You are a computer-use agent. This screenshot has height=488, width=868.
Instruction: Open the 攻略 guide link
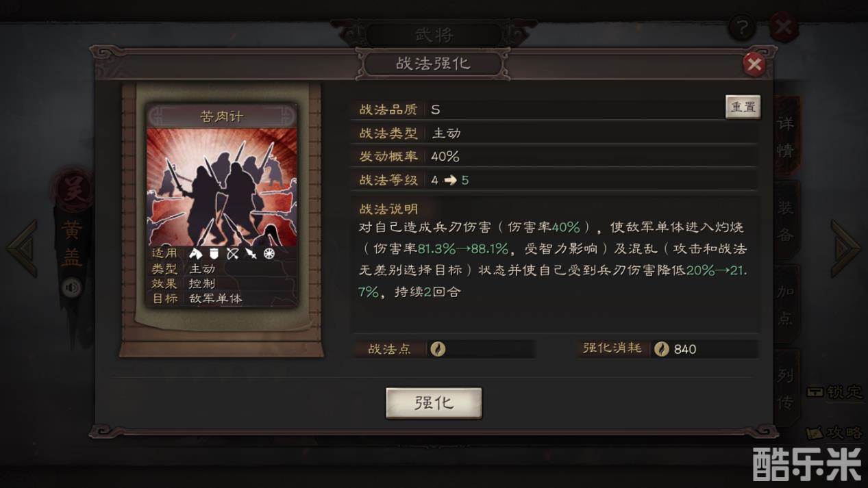click(x=834, y=433)
